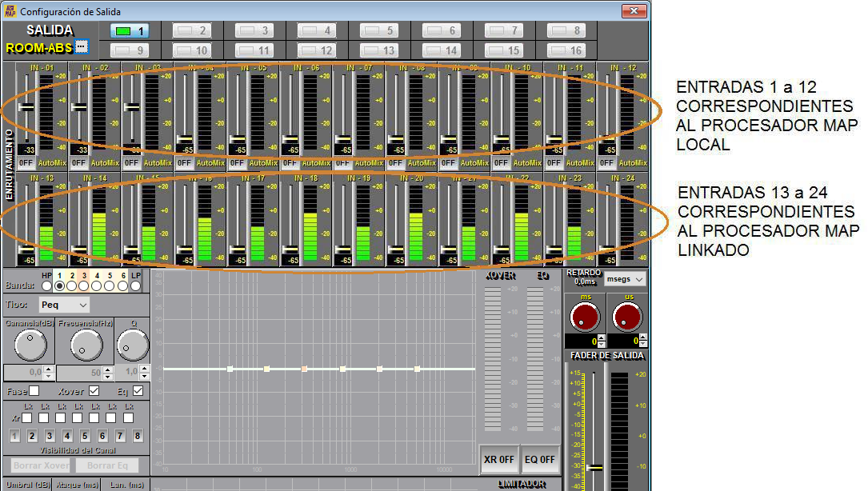Click the red ms delay knob

[585, 317]
